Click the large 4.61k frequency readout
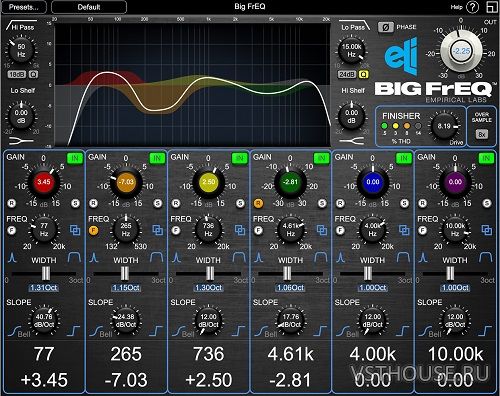 (290, 354)
